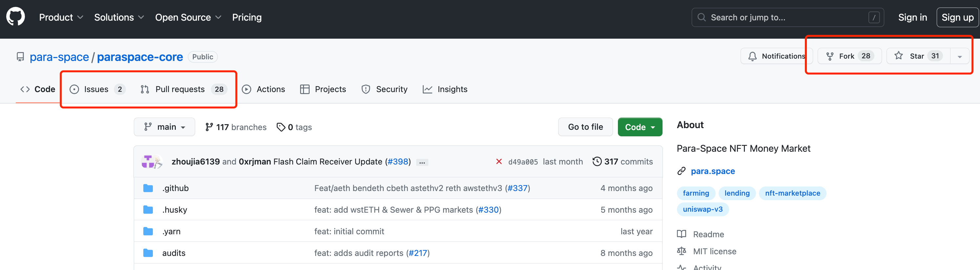
Task: Open the Feat/aeth bendeth cbeth commit message
Action: [x=408, y=188]
